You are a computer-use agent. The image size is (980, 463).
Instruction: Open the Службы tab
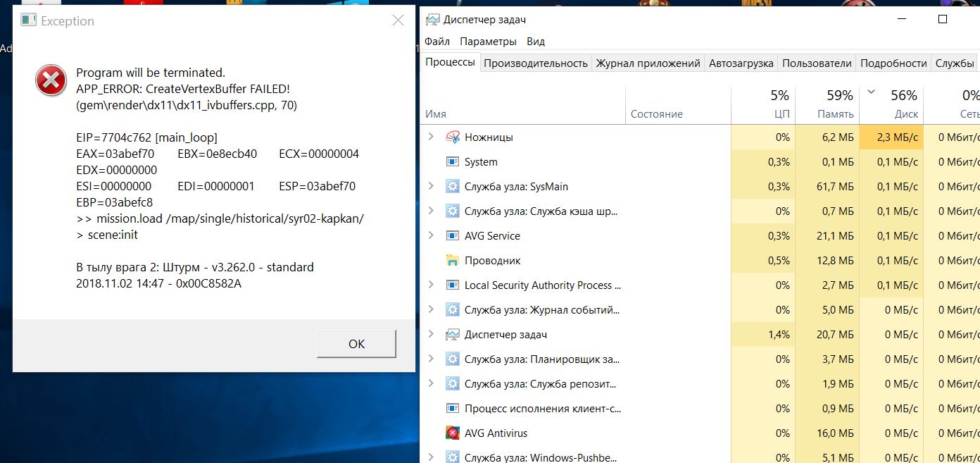[955, 63]
